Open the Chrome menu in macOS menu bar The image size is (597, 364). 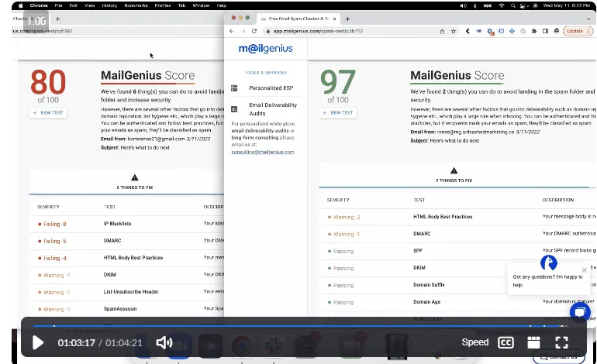pos(39,5)
